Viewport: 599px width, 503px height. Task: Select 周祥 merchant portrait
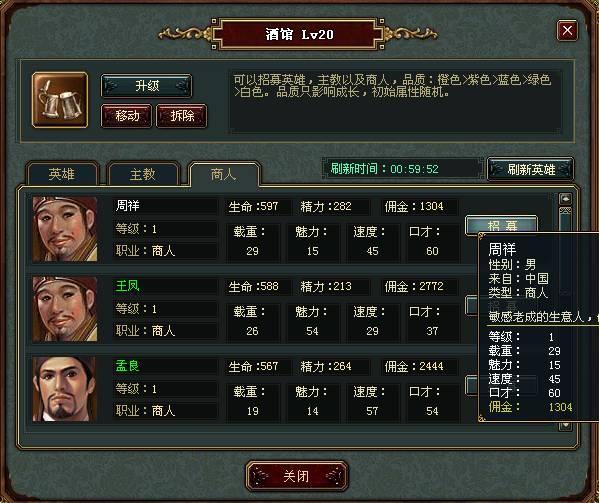point(65,229)
